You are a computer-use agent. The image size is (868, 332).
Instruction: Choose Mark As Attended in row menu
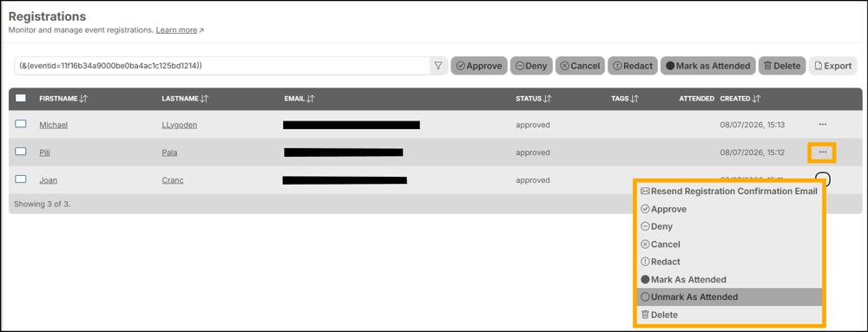(x=729, y=279)
